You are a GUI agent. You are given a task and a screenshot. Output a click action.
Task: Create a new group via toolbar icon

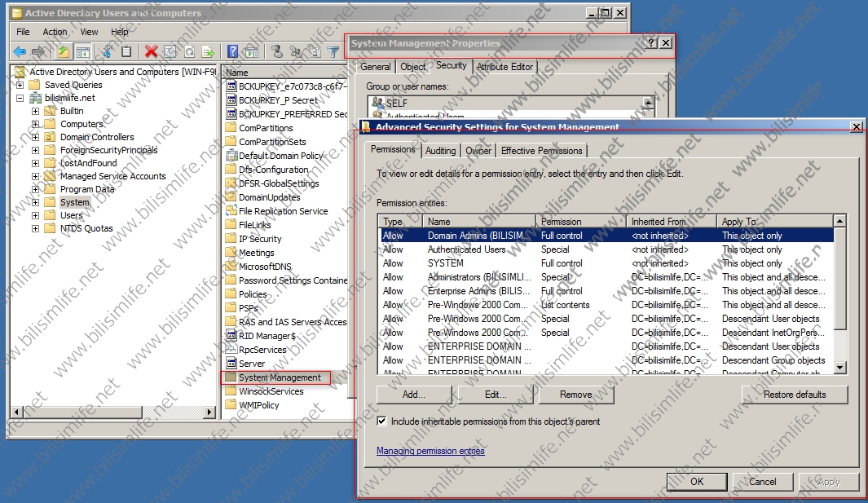click(296, 52)
